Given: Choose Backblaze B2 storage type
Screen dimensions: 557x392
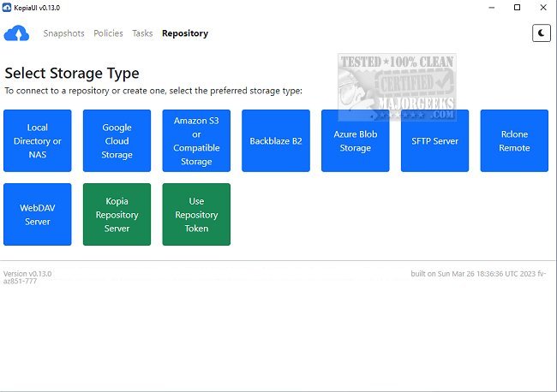Looking at the screenshot, I should 276,140.
